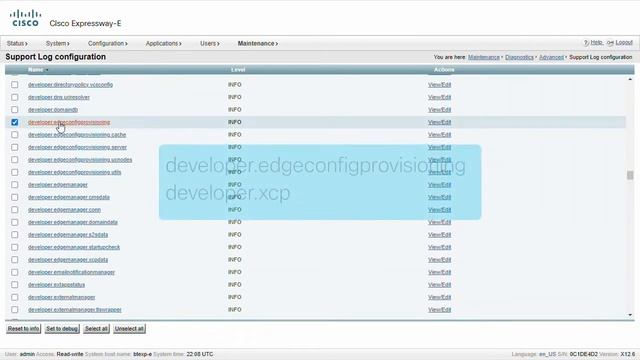Click table scrollbar up arrow
The image size is (640, 360).
click(630, 79)
